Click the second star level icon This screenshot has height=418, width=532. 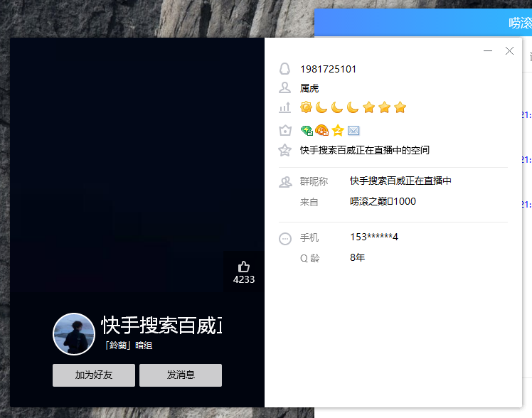pos(384,107)
